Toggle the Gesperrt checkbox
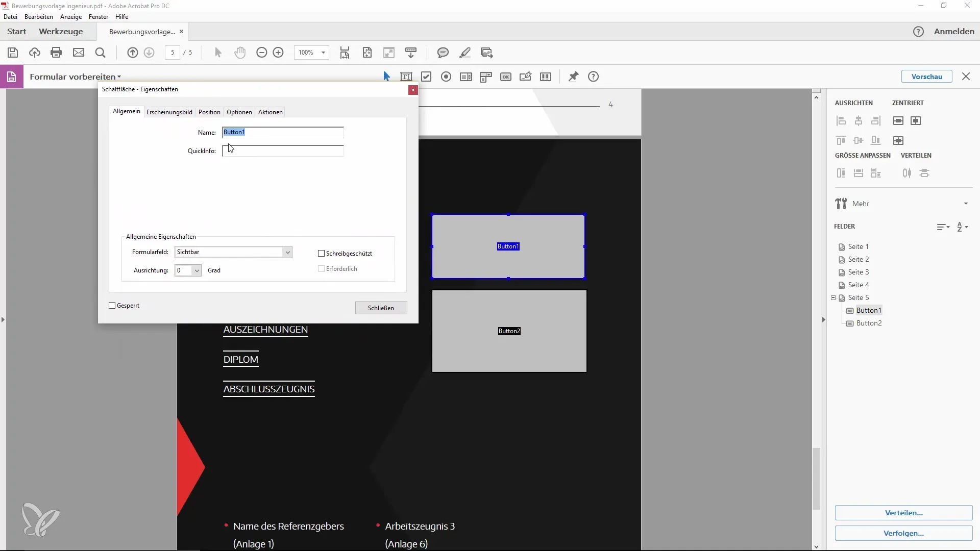This screenshot has width=980, height=551. pos(112,306)
